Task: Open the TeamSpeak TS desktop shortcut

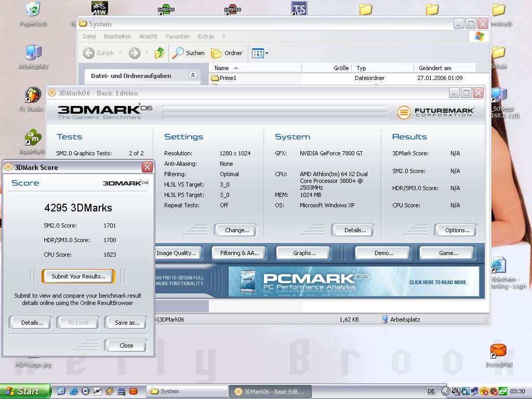Action: coord(299,8)
